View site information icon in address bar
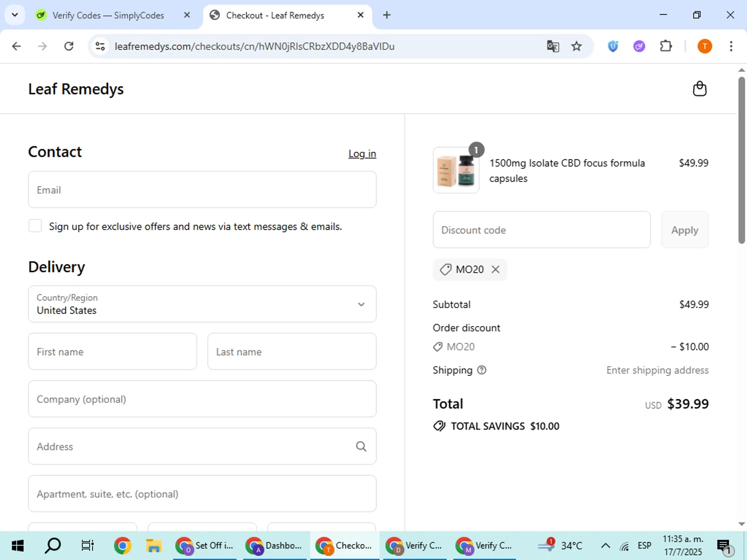747x560 pixels. coord(100,46)
